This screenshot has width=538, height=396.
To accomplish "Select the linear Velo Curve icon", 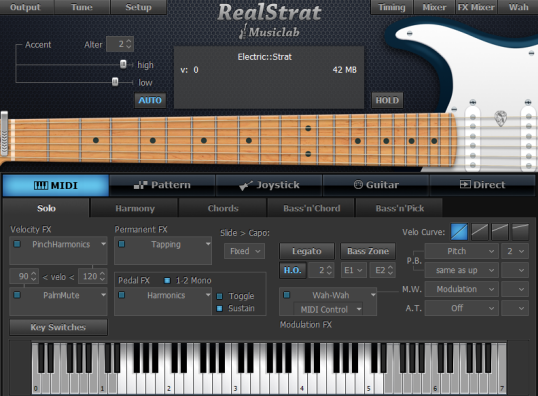I will click(459, 232).
